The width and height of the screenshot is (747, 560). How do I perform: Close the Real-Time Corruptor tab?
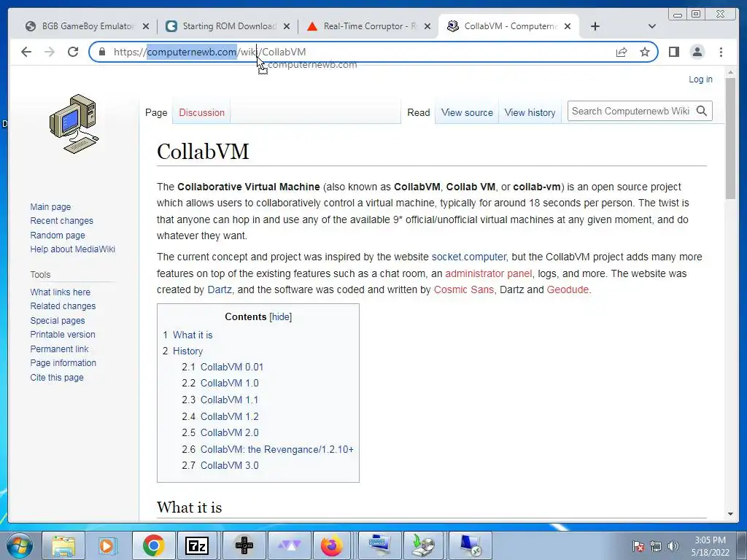click(427, 26)
